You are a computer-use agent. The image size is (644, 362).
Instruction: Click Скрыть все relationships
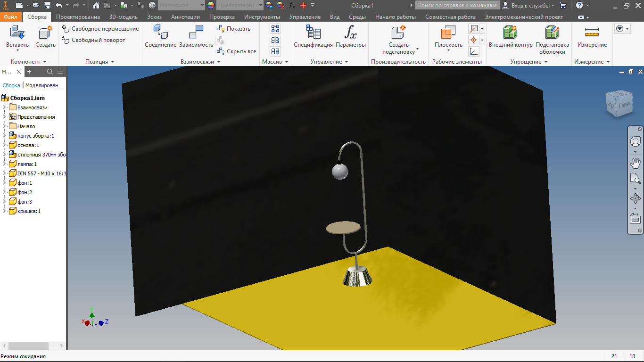(236, 51)
